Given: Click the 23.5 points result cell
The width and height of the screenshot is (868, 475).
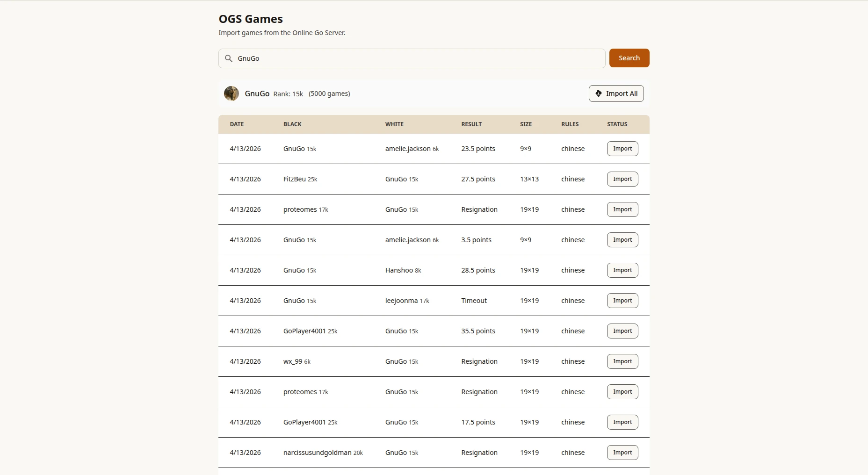Looking at the screenshot, I should (478, 149).
